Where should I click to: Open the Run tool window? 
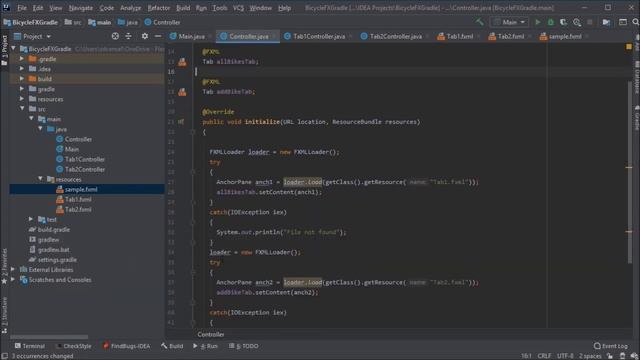205,346
